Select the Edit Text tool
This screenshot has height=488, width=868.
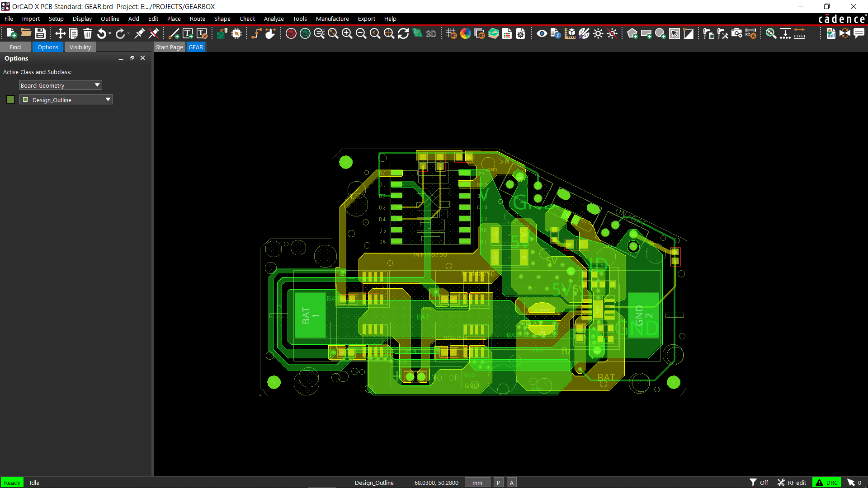[202, 33]
